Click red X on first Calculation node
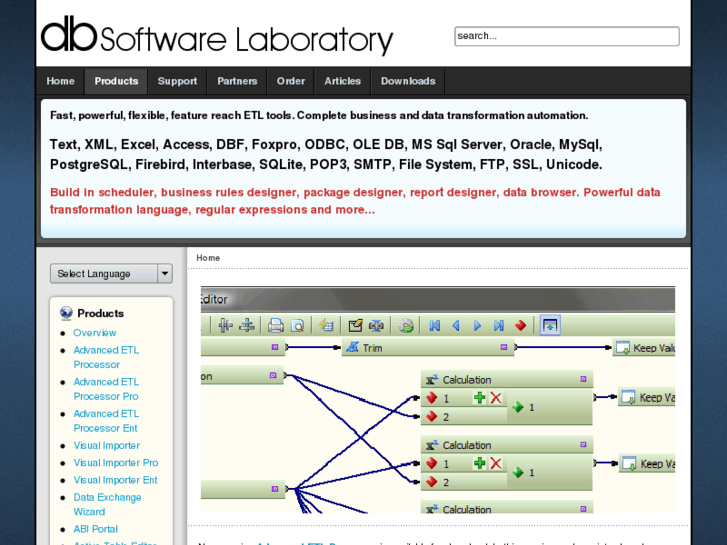 tap(496, 398)
